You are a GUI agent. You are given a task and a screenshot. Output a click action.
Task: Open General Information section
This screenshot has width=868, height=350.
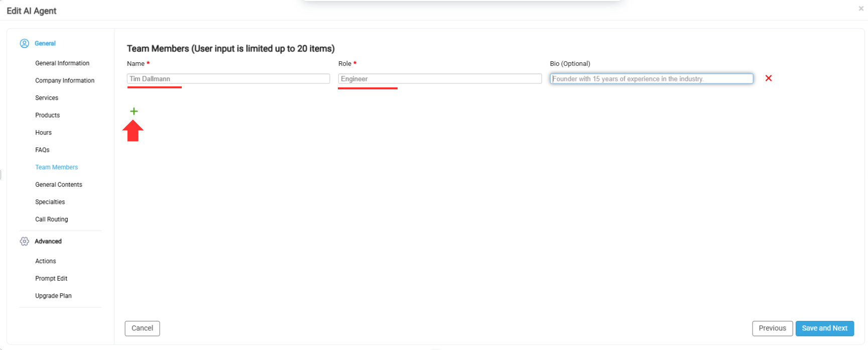(x=62, y=63)
